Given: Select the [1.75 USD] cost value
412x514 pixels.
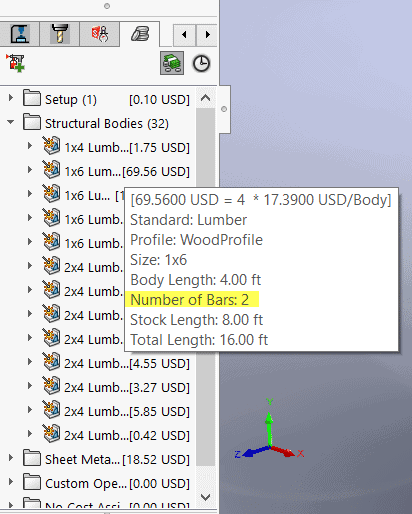Looking at the screenshot, I should (x=159, y=148).
